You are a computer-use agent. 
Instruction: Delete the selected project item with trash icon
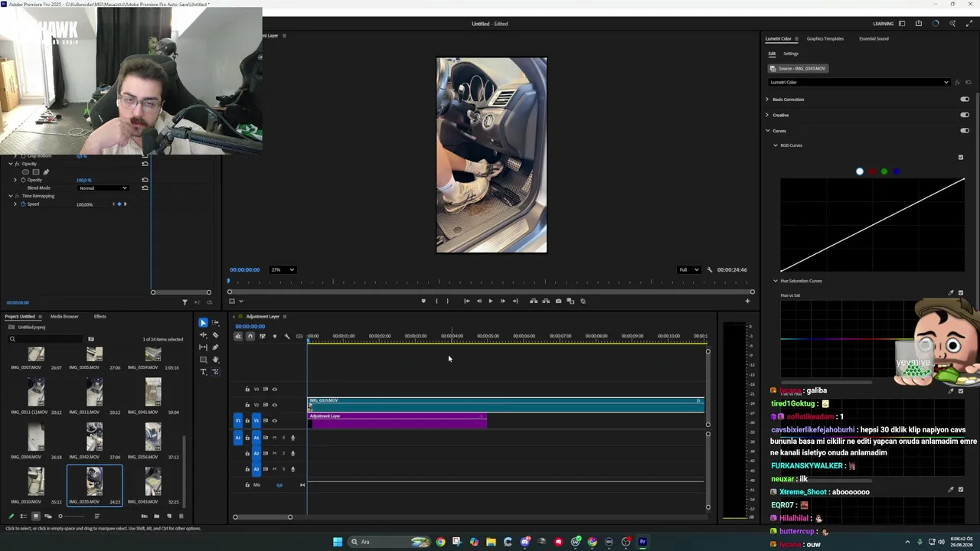pos(181,516)
